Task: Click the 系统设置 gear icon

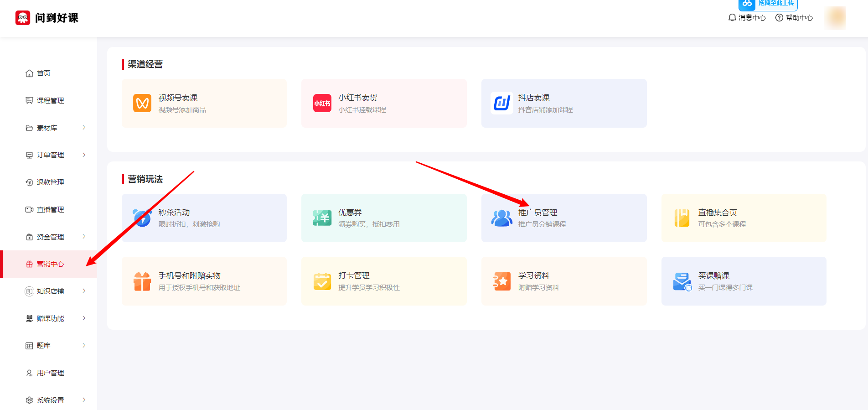Action: tap(29, 400)
